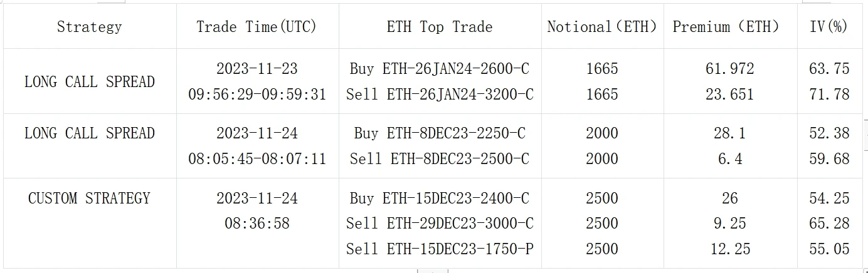Select the 12.25 premium value
The width and height of the screenshot is (868, 273).
click(x=729, y=249)
